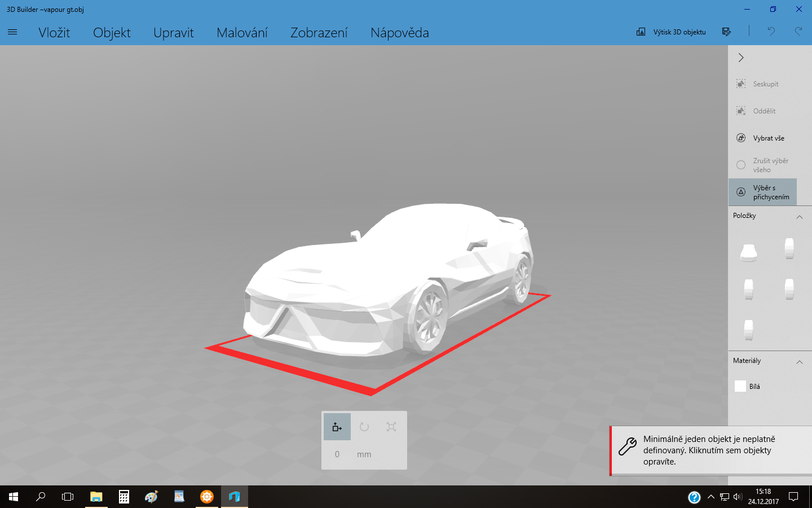The image size is (812, 508).
Task: Click the network tray icon
Action: (x=725, y=497)
